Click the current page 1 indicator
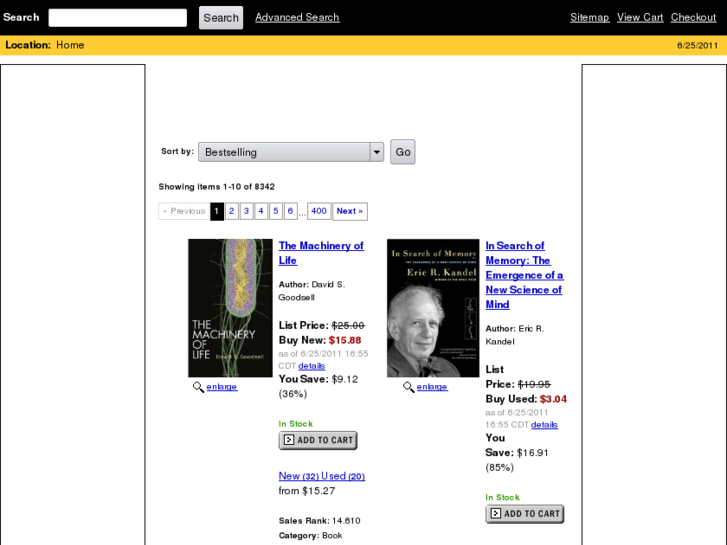Image resolution: width=727 pixels, height=545 pixels. [x=217, y=211]
